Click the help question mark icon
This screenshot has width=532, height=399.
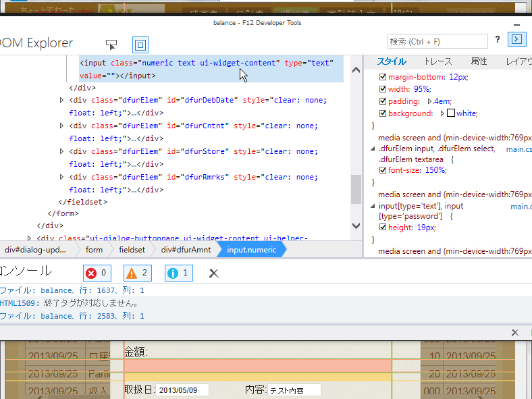tap(498, 39)
